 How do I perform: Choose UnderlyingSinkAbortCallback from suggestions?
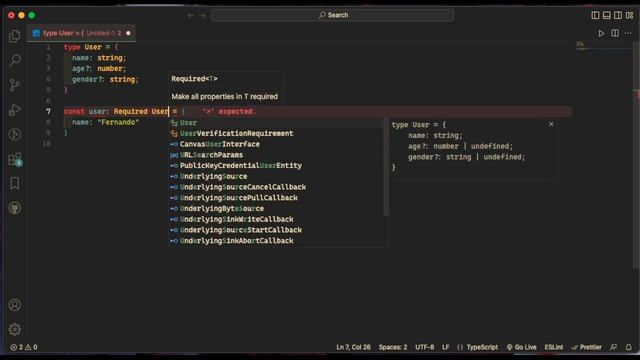click(x=277, y=241)
